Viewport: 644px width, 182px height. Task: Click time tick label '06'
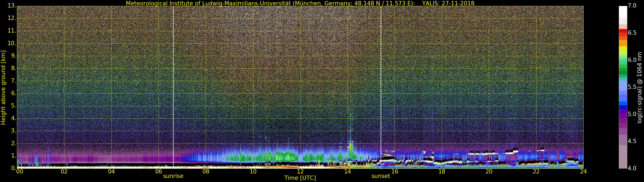[x=159, y=172]
